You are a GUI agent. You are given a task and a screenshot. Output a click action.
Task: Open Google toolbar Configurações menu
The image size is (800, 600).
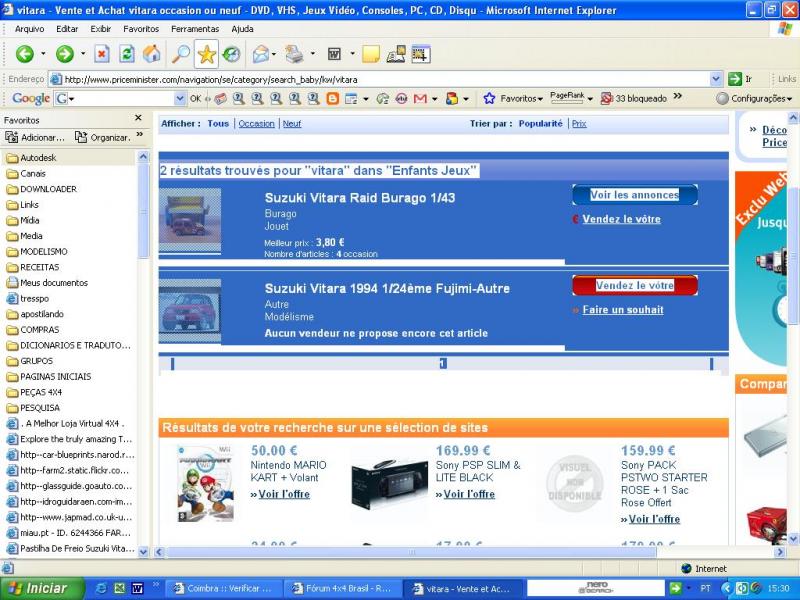pos(754,98)
